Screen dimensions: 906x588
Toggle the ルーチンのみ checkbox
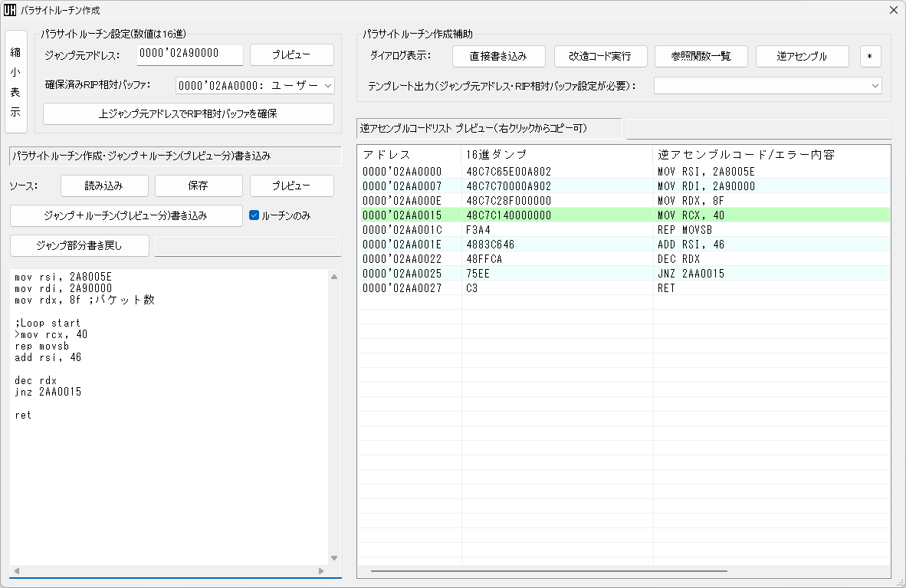(x=255, y=215)
